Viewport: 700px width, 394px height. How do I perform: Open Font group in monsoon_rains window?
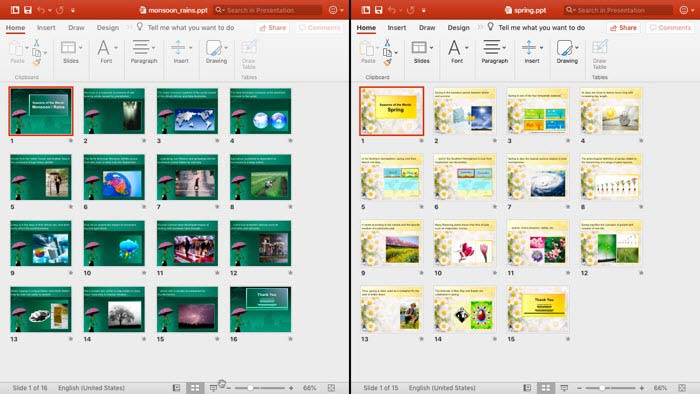point(106,51)
